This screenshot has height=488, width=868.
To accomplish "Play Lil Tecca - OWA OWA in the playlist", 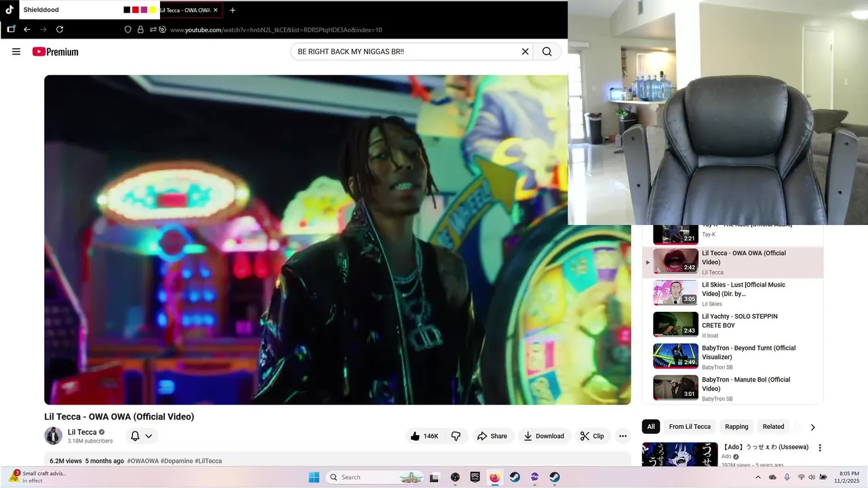I will pos(732,262).
